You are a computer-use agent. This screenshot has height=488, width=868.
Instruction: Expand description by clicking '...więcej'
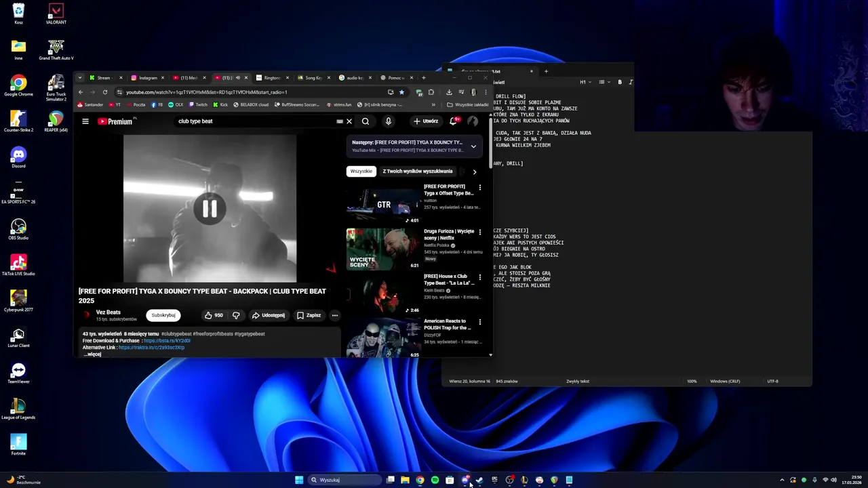pos(92,354)
